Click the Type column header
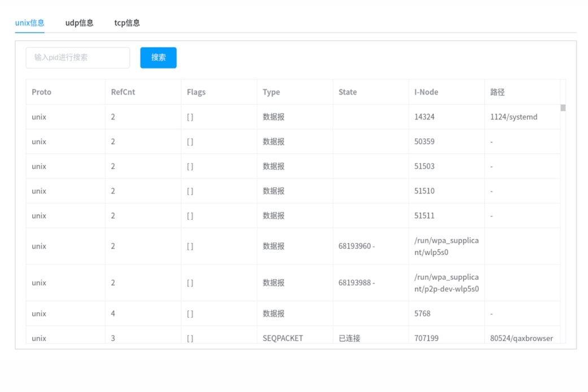588x392 pixels. coord(271,92)
